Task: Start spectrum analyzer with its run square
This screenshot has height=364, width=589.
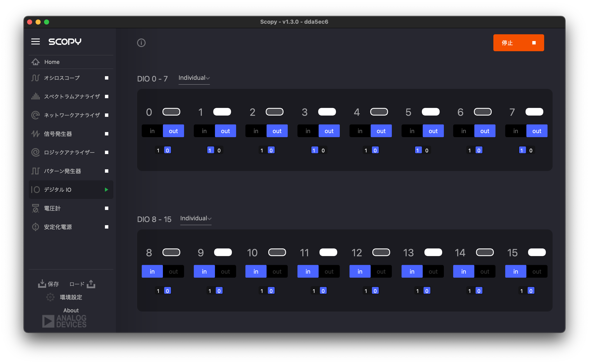Action: tap(107, 96)
